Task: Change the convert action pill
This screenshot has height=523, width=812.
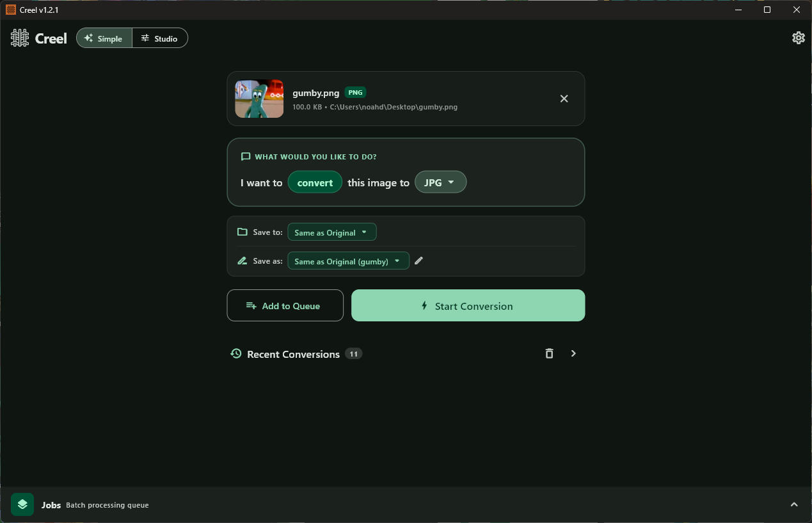Action: (315, 182)
